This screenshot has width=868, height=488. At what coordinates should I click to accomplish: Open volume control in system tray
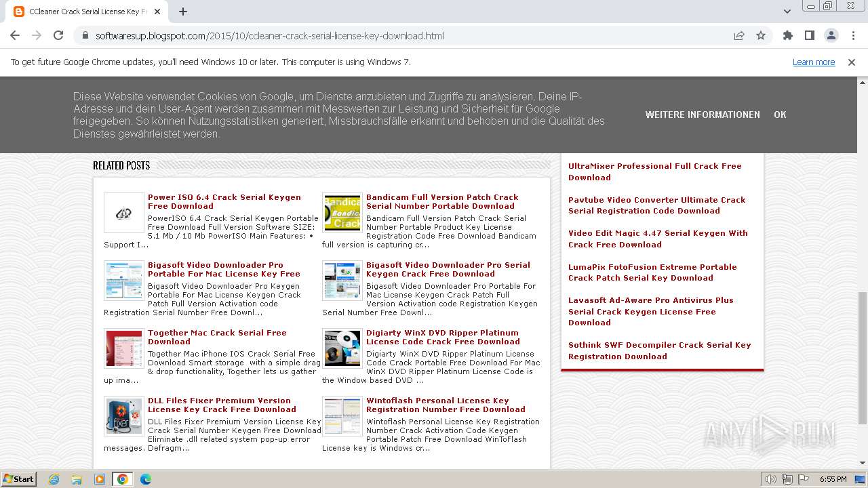click(x=771, y=479)
